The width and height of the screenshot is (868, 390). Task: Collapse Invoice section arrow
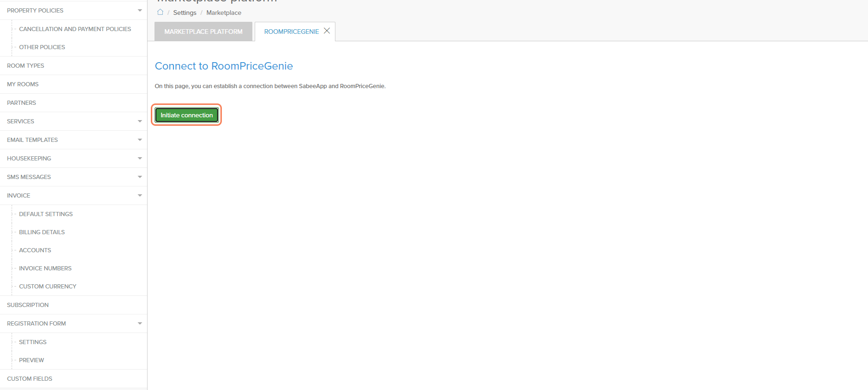pos(140,195)
